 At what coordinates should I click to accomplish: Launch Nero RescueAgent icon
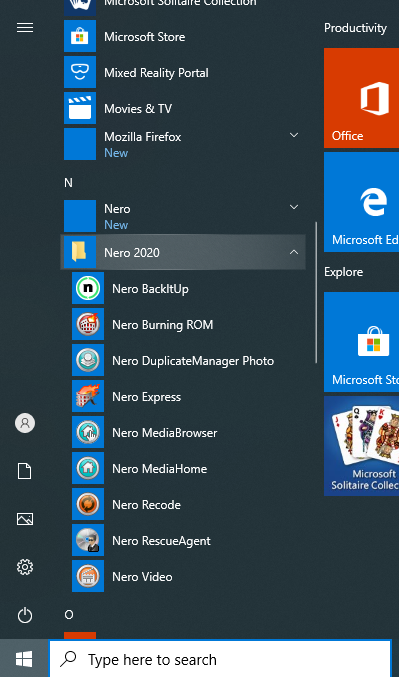tap(88, 540)
